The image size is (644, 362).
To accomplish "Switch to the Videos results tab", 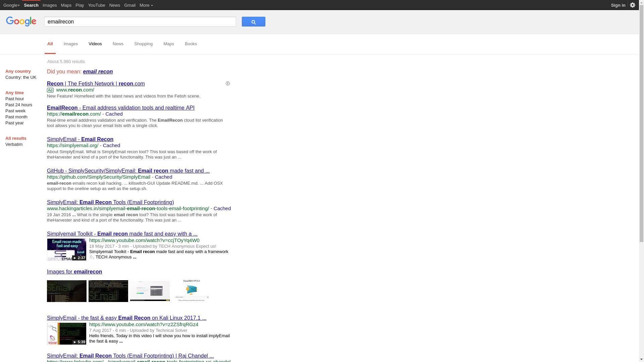I will [95, 44].
